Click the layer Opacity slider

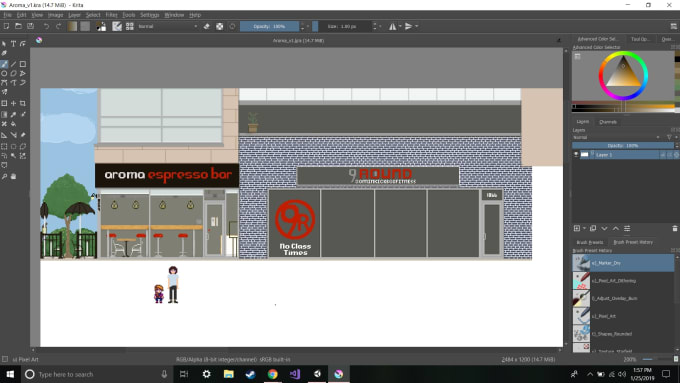[x=622, y=146]
